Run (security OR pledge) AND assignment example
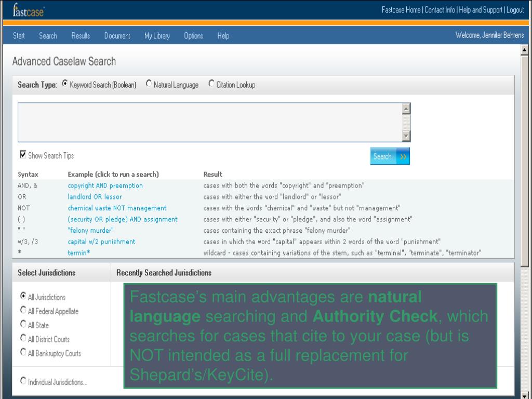Image resolution: width=532 pixels, height=399 pixels. pyautogui.click(x=123, y=219)
